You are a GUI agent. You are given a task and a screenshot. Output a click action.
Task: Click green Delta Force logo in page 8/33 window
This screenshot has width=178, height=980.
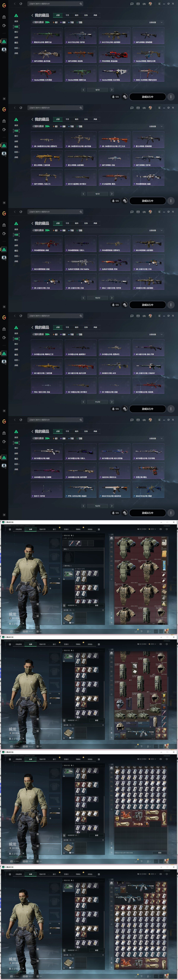click(x=16, y=16)
